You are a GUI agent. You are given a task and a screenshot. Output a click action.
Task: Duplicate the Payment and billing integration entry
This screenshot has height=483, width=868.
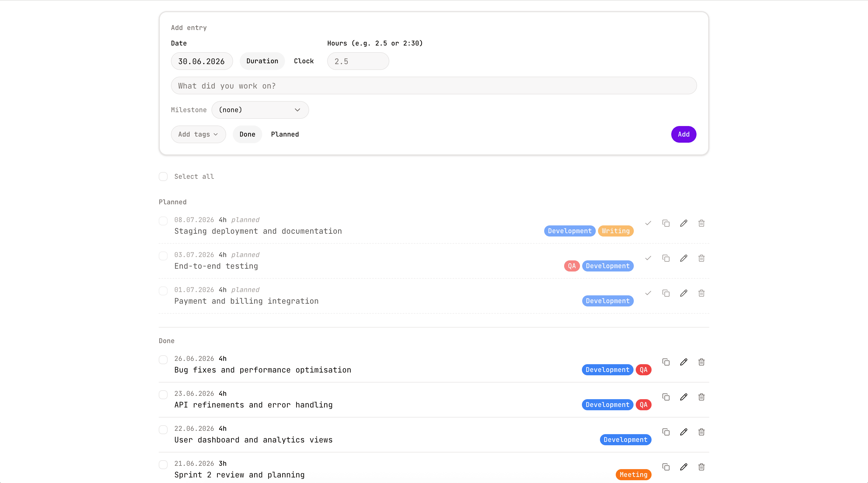tap(666, 293)
